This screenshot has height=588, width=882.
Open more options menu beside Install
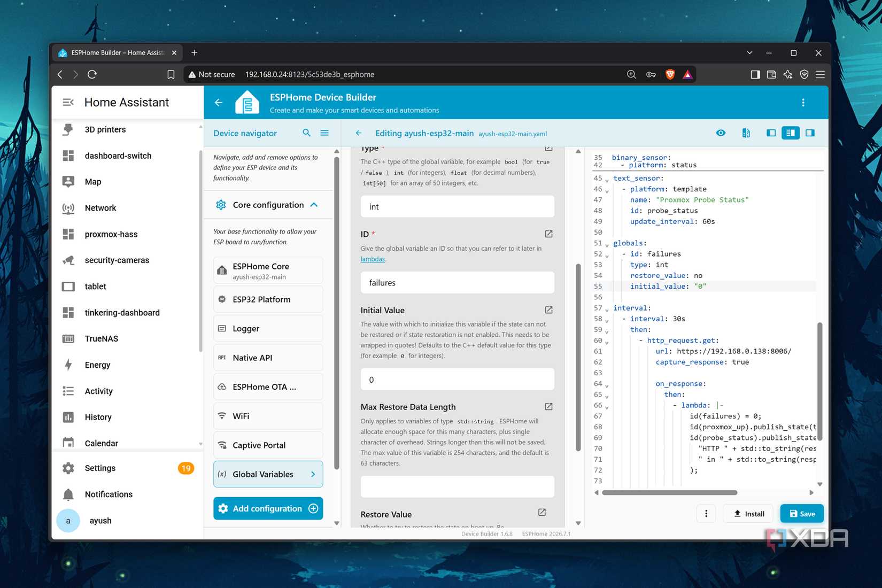(x=706, y=514)
